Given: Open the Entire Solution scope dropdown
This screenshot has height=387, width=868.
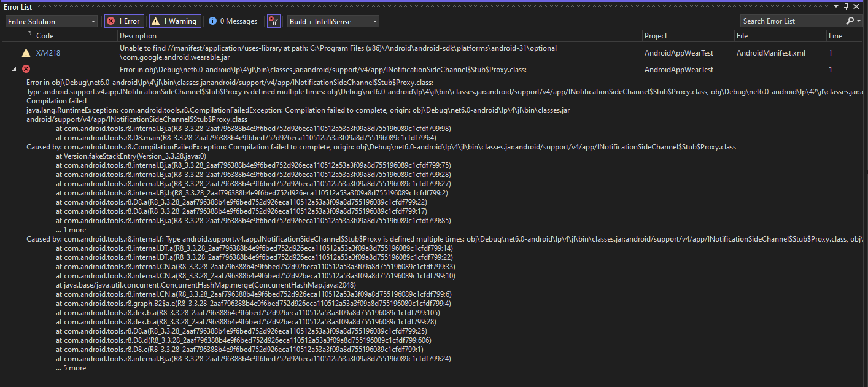Looking at the screenshot, I should (51, 21).
